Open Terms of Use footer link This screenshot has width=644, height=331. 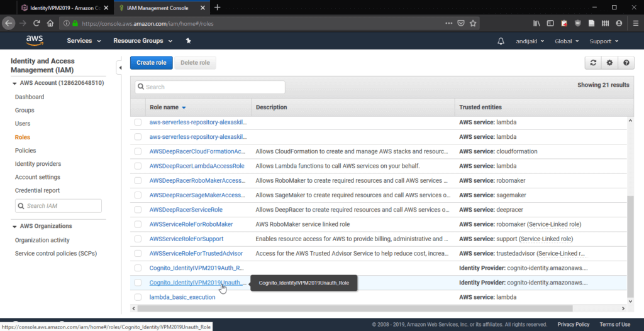pos(615,325)
